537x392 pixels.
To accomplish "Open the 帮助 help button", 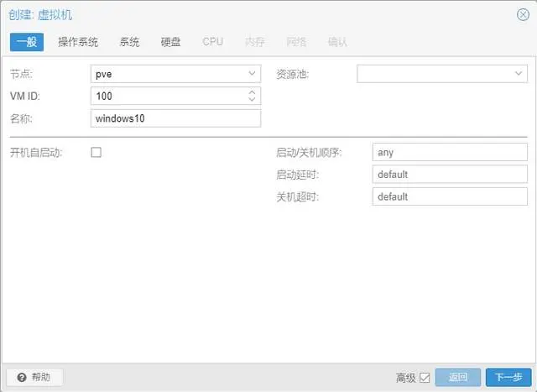I will point(34,377).
